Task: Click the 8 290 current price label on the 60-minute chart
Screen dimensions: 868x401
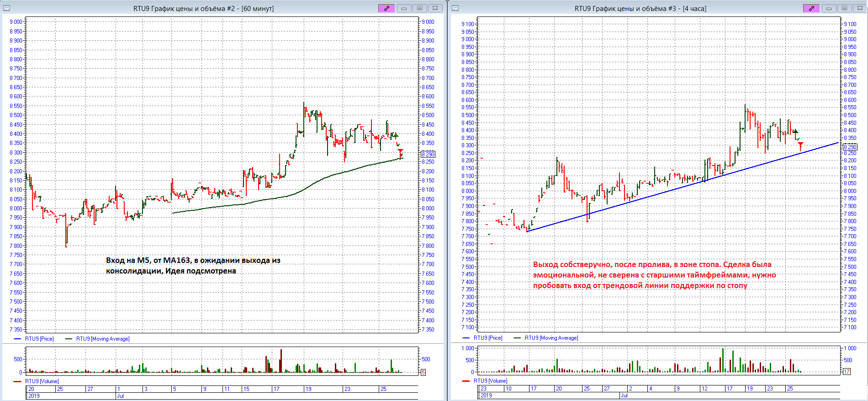Action: [428, 155]
